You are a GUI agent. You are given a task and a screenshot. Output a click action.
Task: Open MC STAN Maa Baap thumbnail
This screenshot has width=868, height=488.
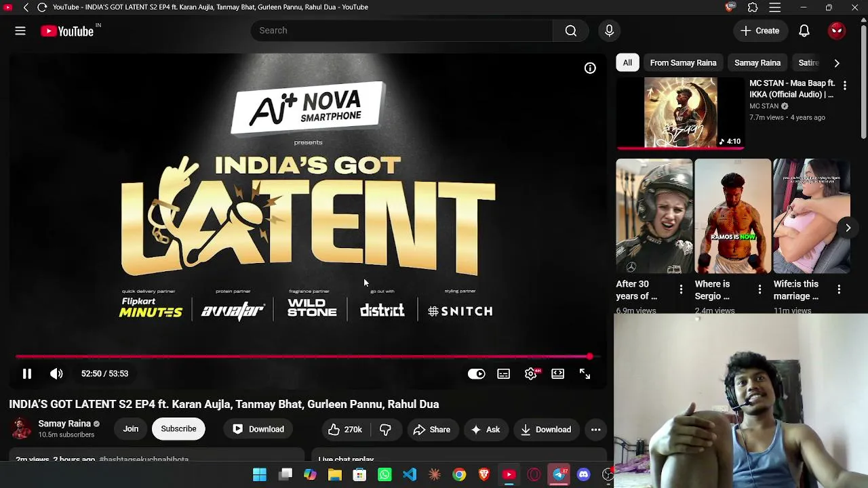click(x=680, y=113)
